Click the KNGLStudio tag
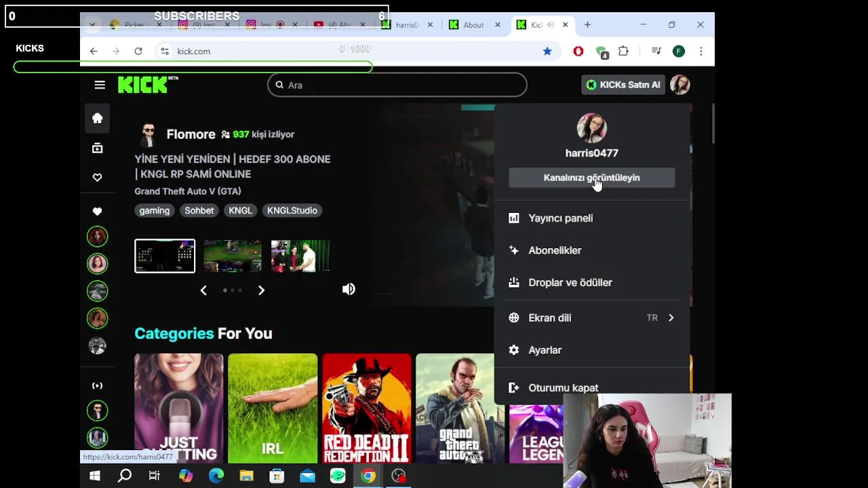Image resolution: width=868 pixels, height=488 pixels. (292, 211)
